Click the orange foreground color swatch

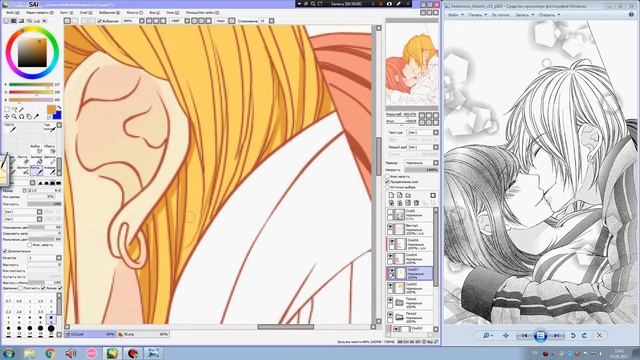pos(51,109)
